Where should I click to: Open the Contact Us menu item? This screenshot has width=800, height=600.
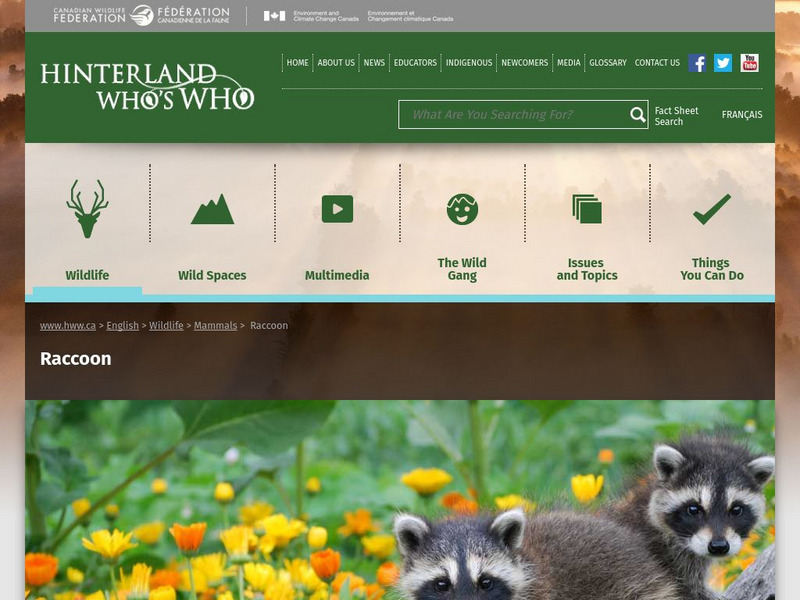657,63
